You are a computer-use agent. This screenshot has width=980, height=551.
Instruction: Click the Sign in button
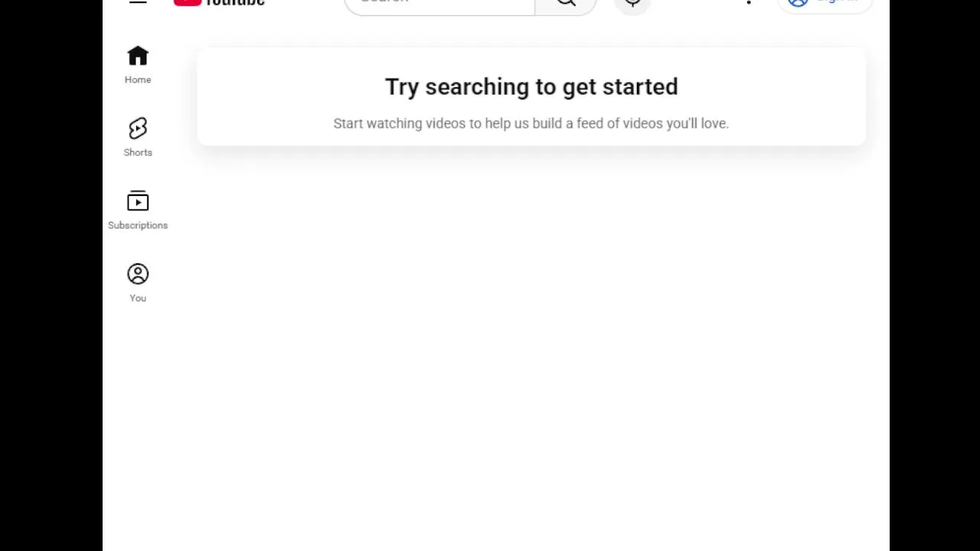pos(825,4)
